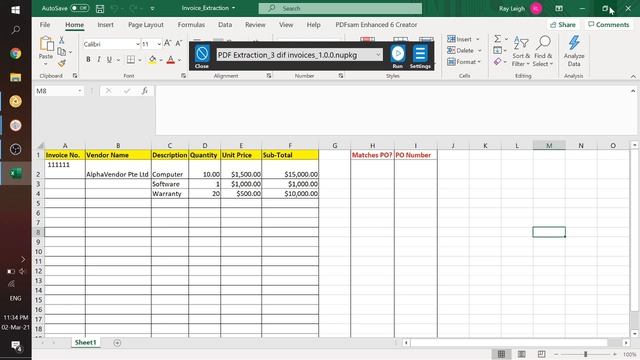Cut selection with scissors icon

coord(61,40)
